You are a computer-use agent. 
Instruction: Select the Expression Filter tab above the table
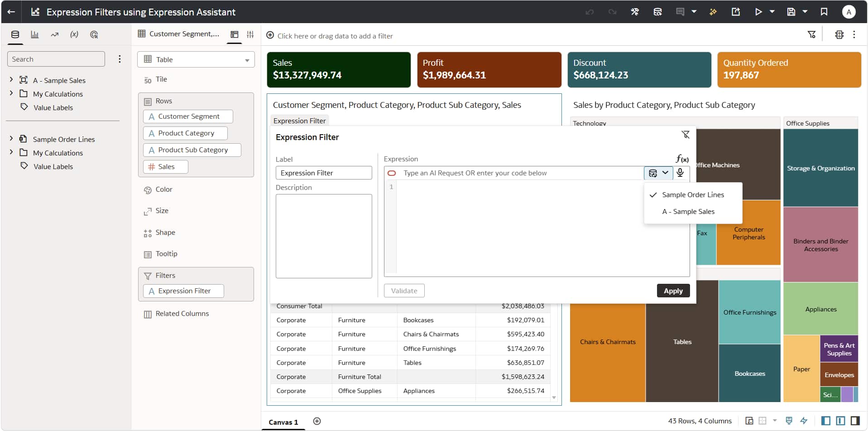click(x=300, y=121)
